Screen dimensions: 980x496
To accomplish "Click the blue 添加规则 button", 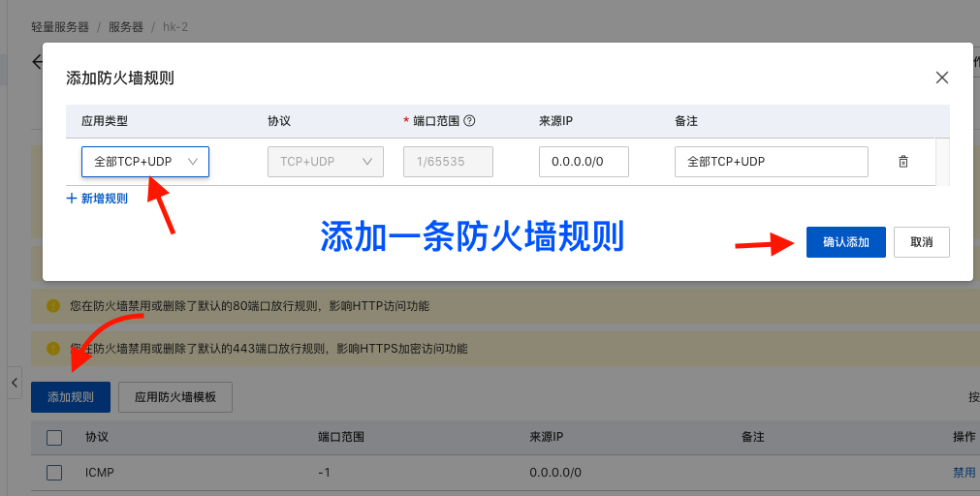I will [71, 397].
